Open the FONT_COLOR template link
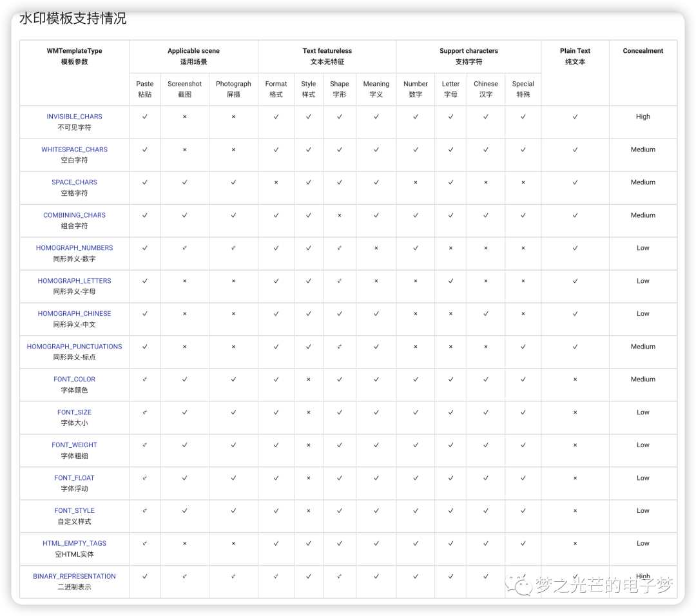Viewport: 696px width, 616px height. (x=74, y=380)
